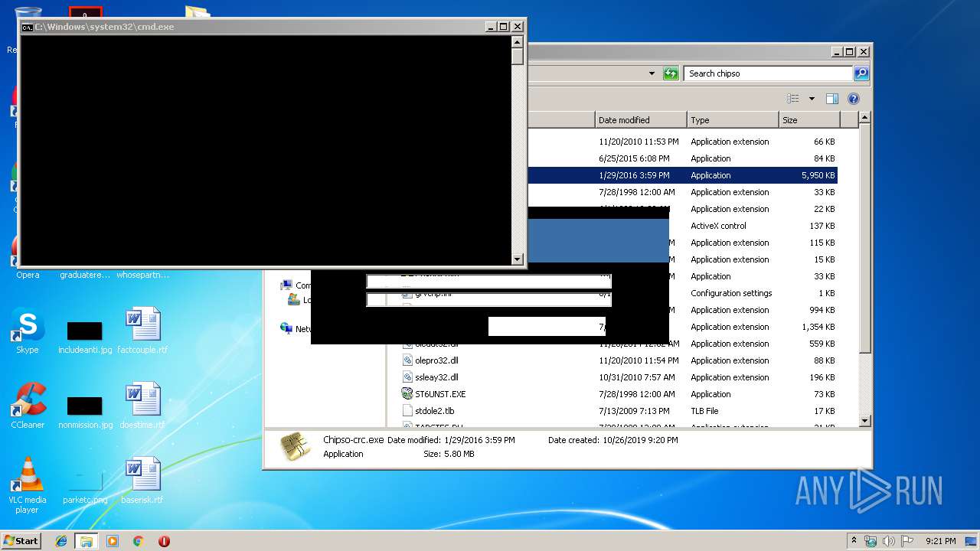Click the Search chipso field

click(768, 73)
